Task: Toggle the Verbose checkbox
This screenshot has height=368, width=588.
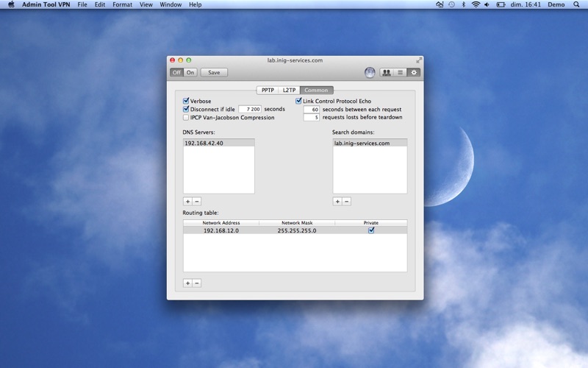Action: point(186,101)
